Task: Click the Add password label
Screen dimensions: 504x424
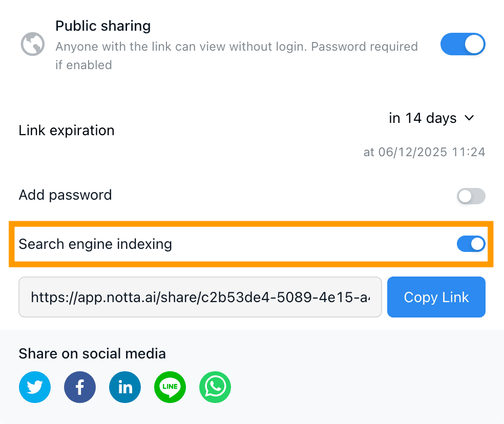Action: 65,195
